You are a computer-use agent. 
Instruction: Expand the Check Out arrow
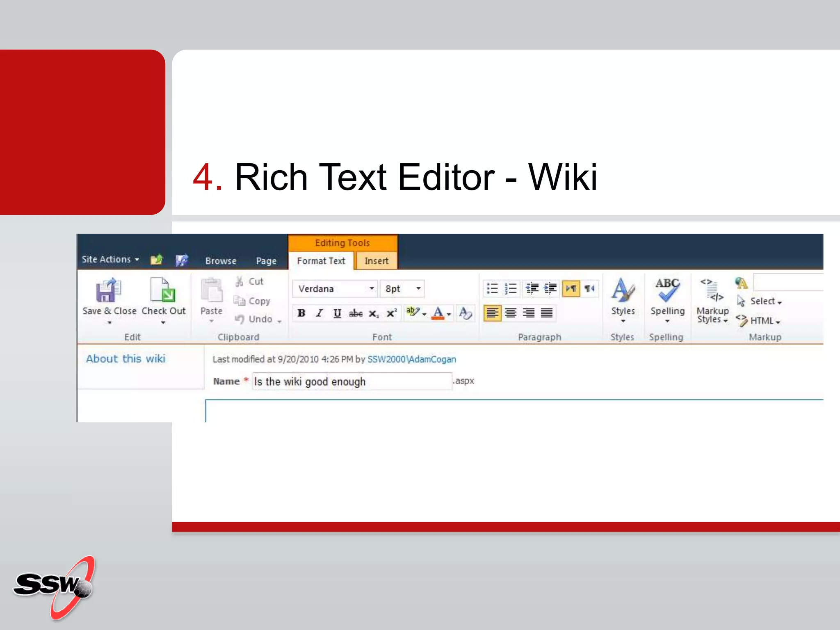point(163,323)
